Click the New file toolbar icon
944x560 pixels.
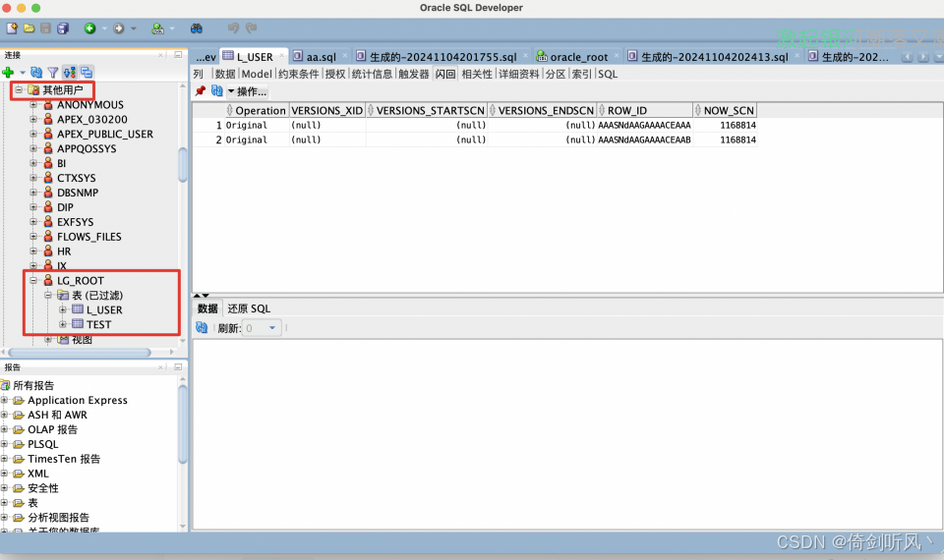click(x=12, y=28)
